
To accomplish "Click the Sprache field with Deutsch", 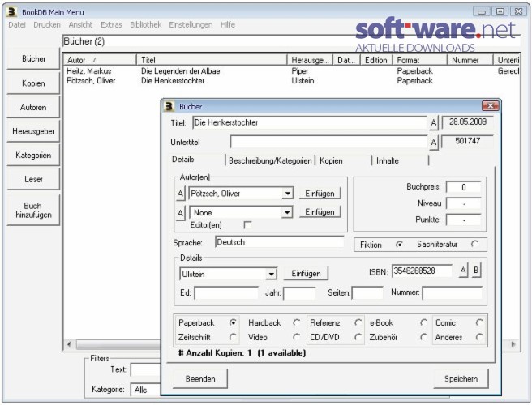I will tap(280, 242).
